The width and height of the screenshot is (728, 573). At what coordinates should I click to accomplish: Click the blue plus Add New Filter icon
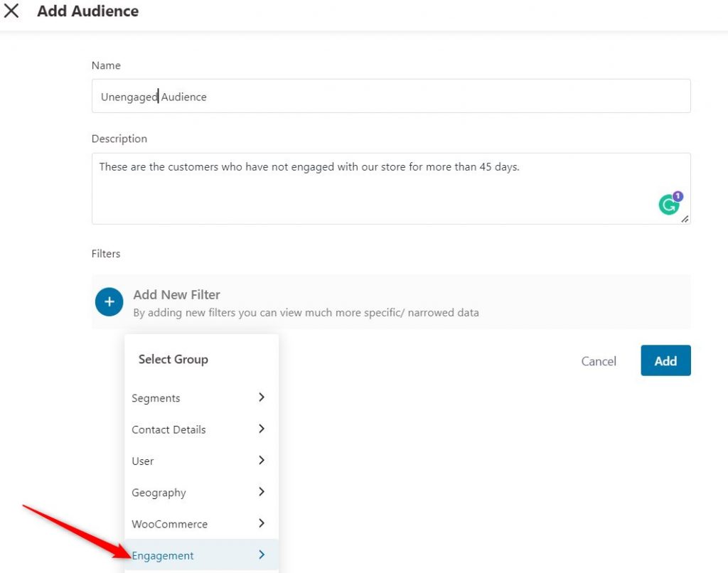pyautogui.click(x=109, y=302)
